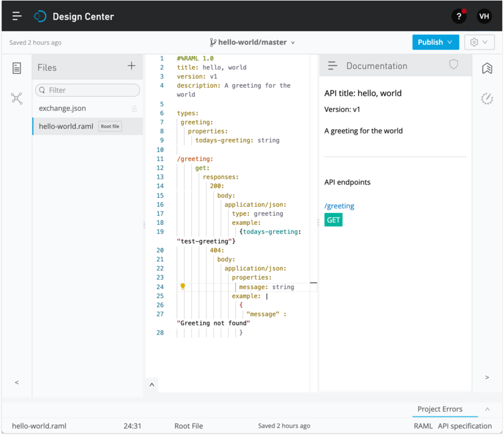Expand the Project Errors panel
This screenshot has width=504, height=436.
pyautogui.click(x=487, y=409)
